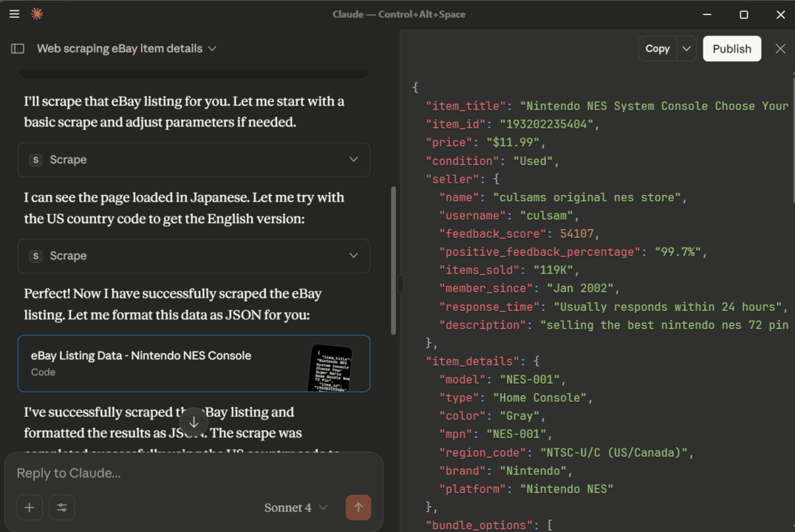Click the plus attachment button

[30, 508]
